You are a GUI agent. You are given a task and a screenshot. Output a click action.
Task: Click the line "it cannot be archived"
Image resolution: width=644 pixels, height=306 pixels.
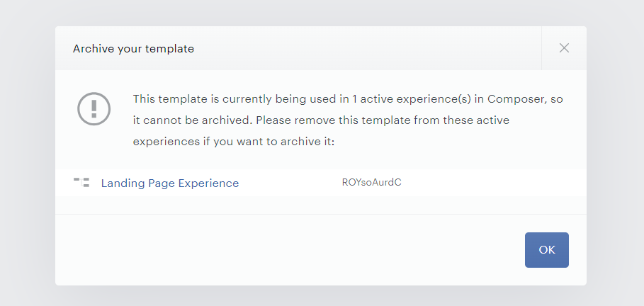click(192, 120)
